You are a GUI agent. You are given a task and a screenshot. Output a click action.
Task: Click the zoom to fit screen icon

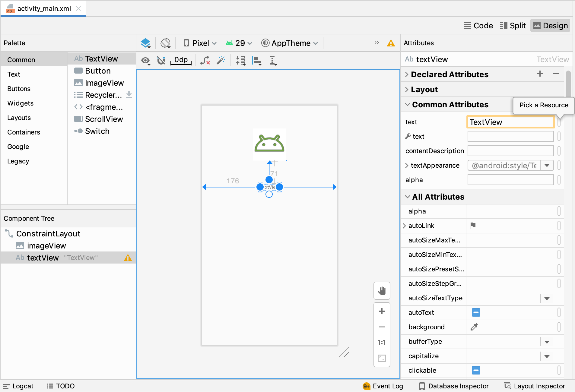point(382,358)
